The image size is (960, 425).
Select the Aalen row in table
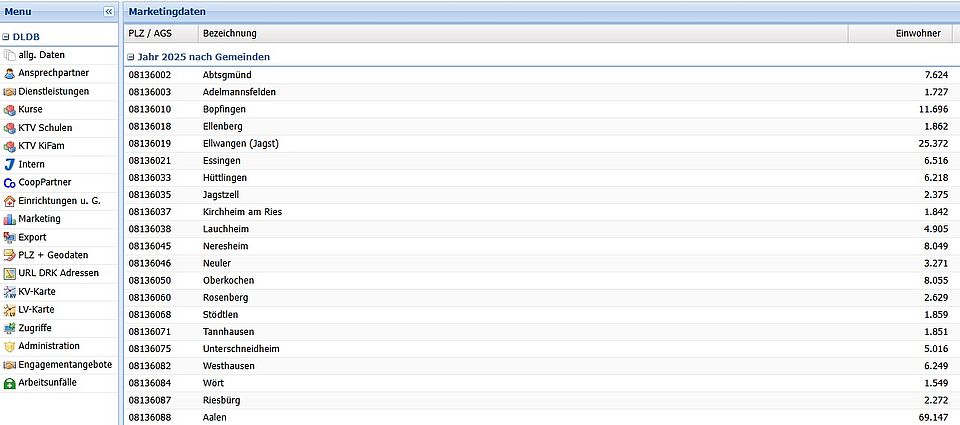click(x=540, y=417)
